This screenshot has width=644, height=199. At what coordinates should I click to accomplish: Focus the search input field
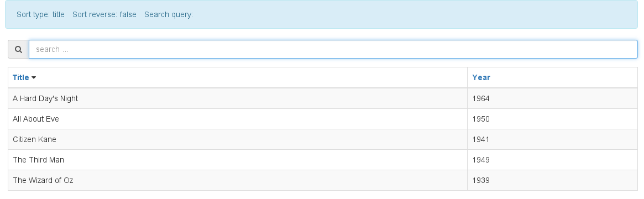click(333, 49)
